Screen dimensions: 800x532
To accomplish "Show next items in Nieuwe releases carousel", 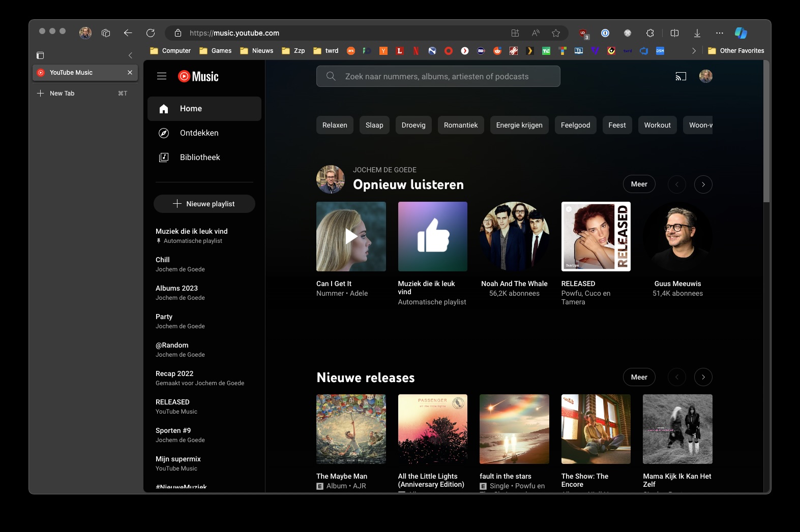I will [703, 377].
